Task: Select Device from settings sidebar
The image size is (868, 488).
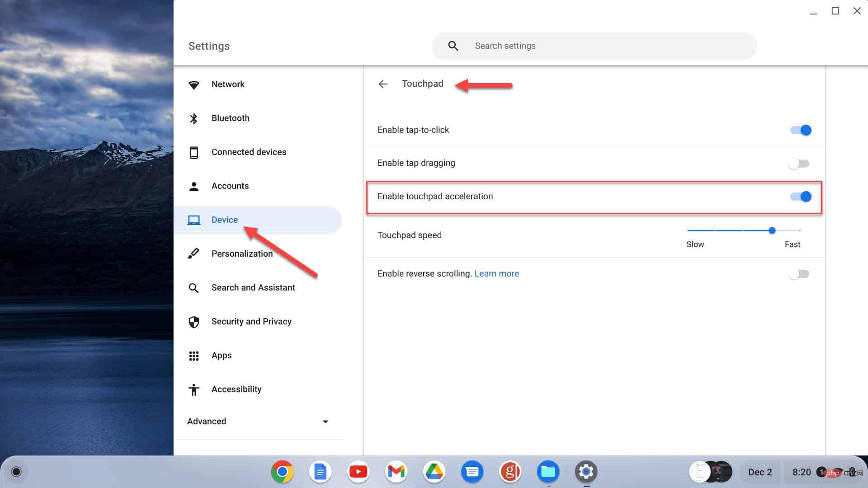Action: [225, 219]
